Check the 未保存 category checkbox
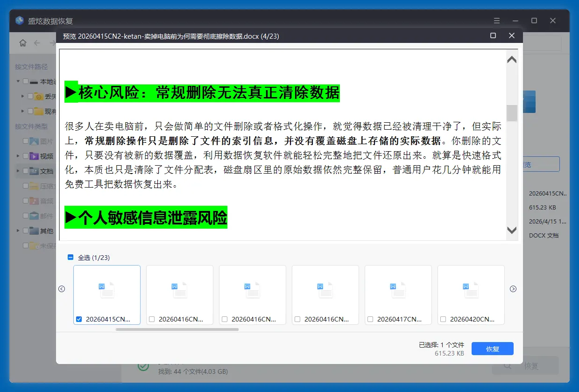 (x=26, y=245)
